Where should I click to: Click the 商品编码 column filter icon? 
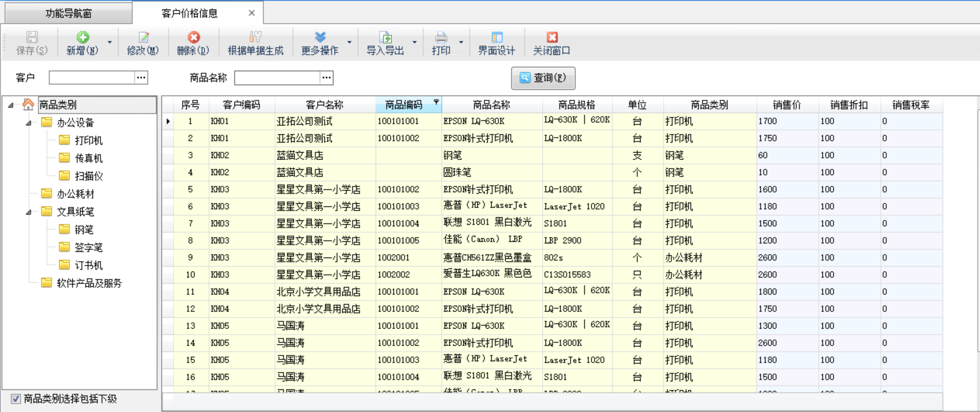(x=436, y=102)
